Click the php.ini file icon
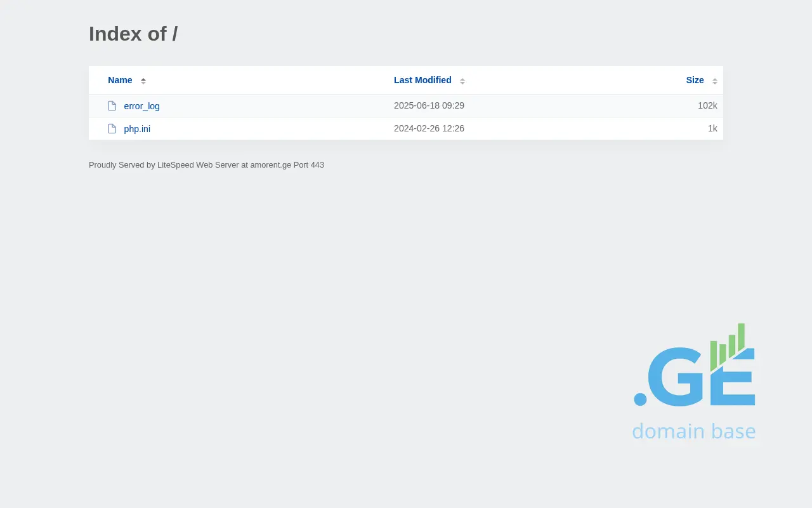812x508 pixels. [112, 129]
